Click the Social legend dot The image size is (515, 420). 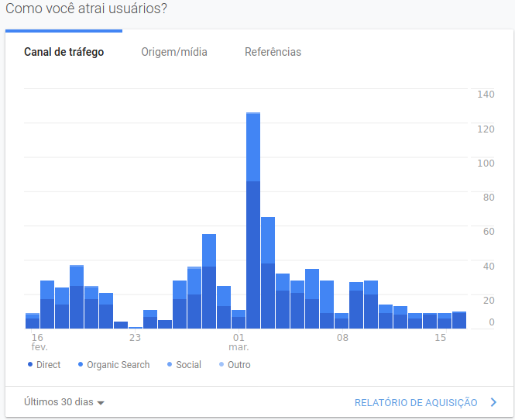[170, 364]
